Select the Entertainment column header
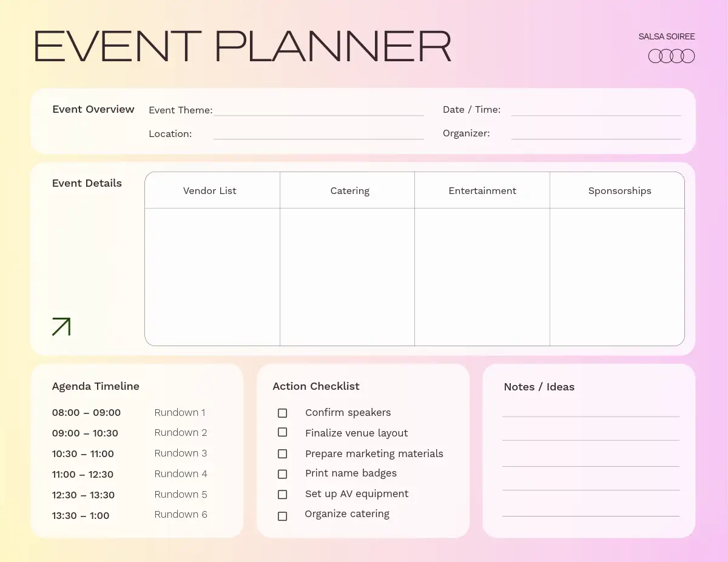Image resolution: width=728 pixels, height=562 pixels. [482, 190]
